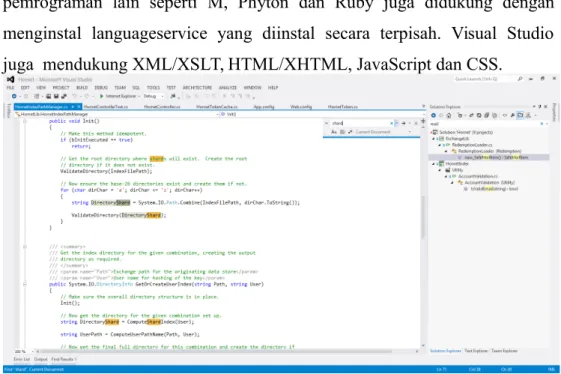Click the Solution Explorer Back button
561x374 pixels.
coord(434,115)
